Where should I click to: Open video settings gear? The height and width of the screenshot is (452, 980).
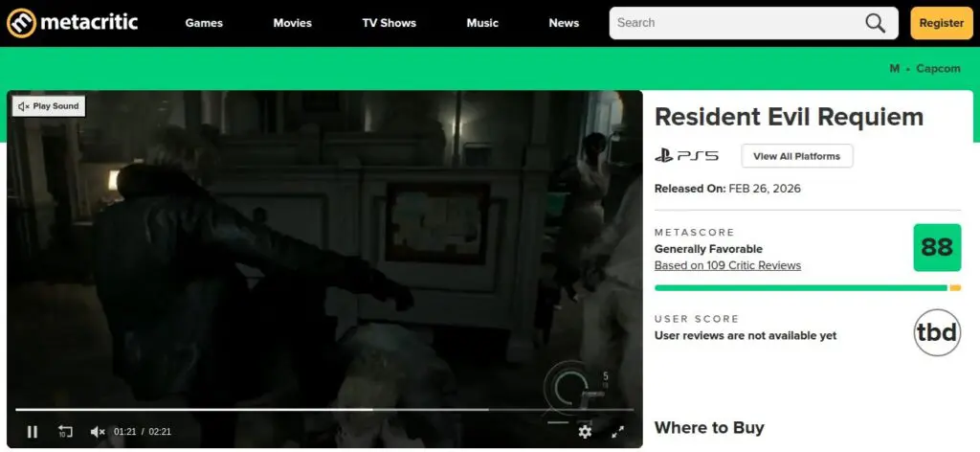[x=585, y=432]
